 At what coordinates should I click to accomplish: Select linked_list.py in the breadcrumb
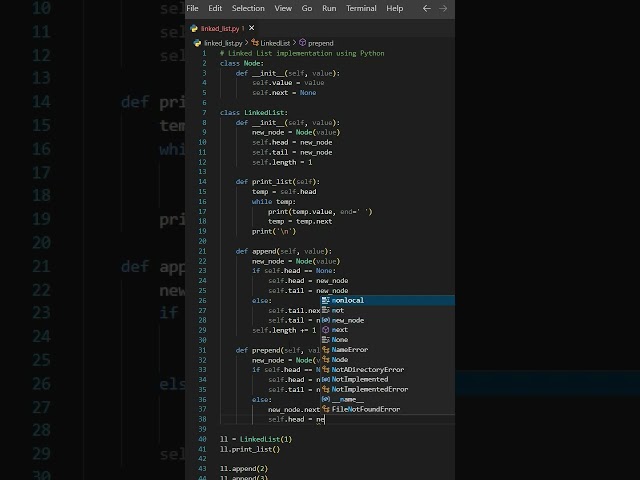tap(223, 43)
